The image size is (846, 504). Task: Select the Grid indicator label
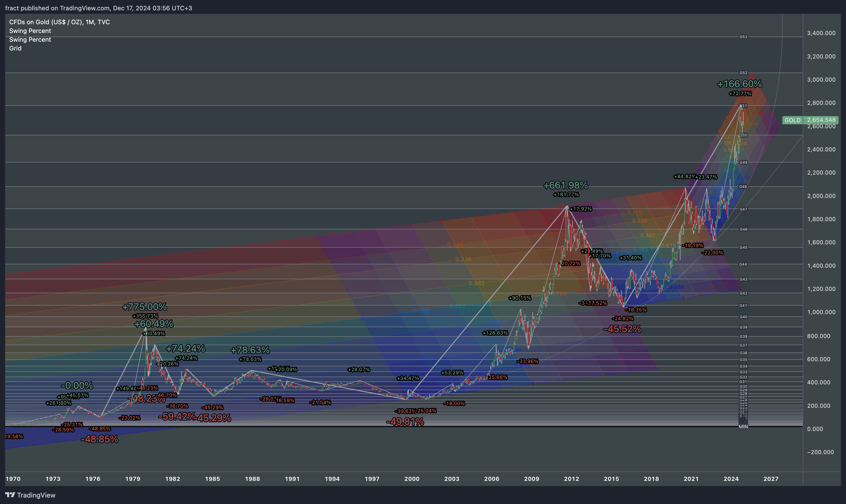15,48
